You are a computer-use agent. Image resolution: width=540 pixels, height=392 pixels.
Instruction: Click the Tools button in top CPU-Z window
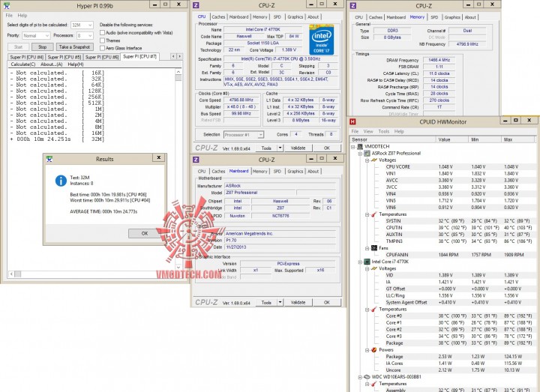pyautogui.click(x=266, y=148)
